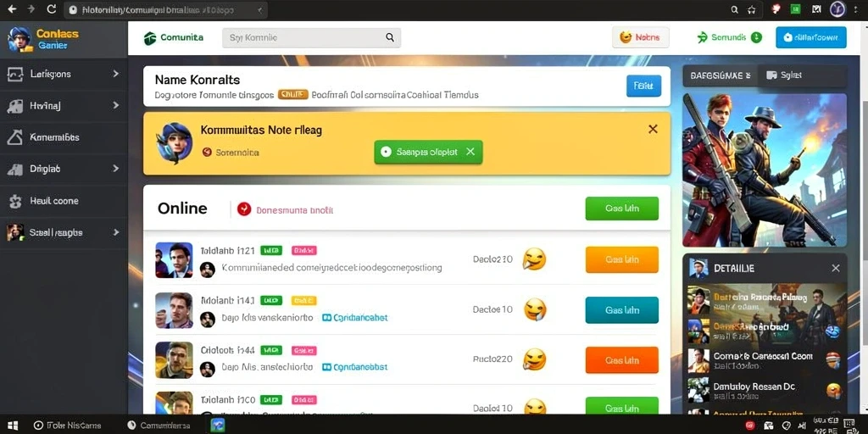Reload the page with the refresh icon
Image resolution: width=868 pixels, height=434 pixels.
click(52, 9)
